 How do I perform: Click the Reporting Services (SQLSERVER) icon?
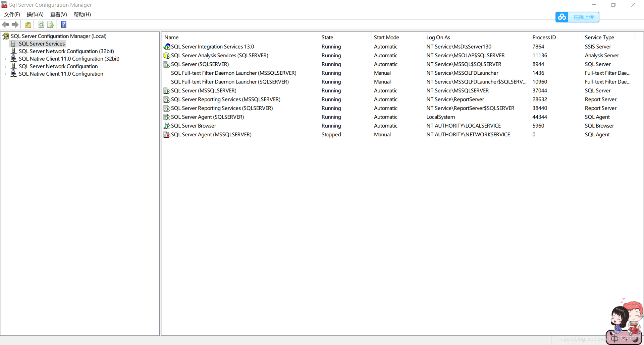pyautogui.click(x=167, y=108)
